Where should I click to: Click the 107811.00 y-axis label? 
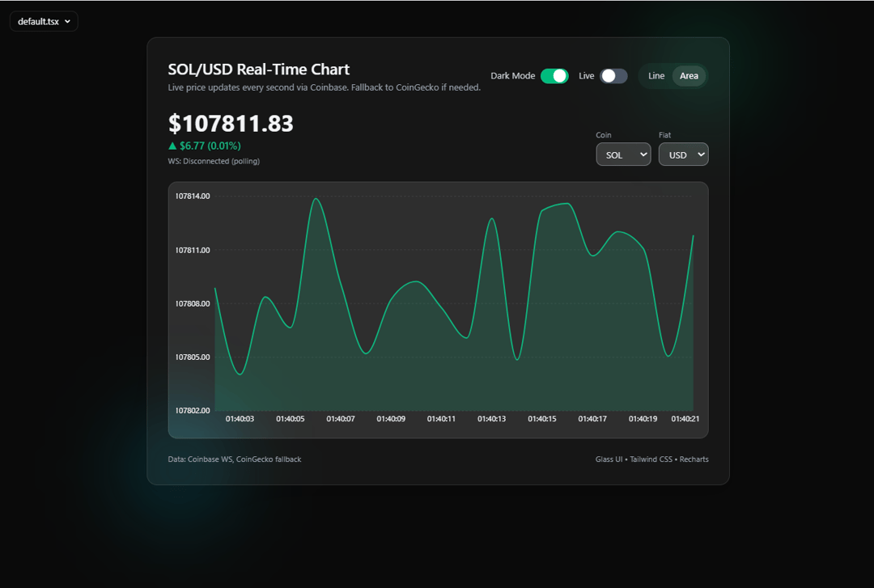pos(193,250)
